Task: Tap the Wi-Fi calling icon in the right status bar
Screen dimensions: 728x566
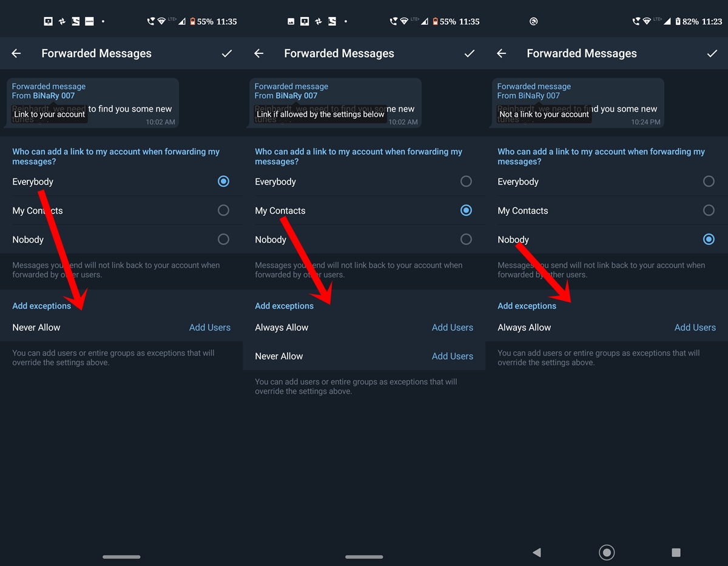Action: 636,21
